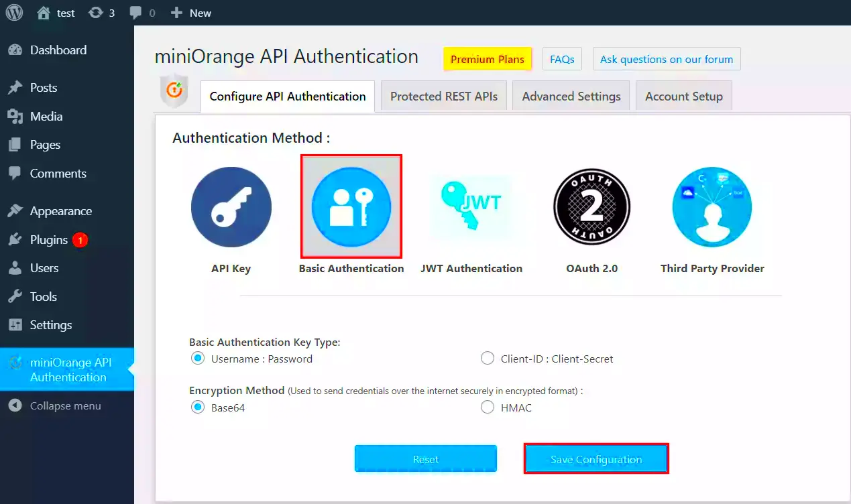
Task: Click the API Key label text
Action: point(231,269)
